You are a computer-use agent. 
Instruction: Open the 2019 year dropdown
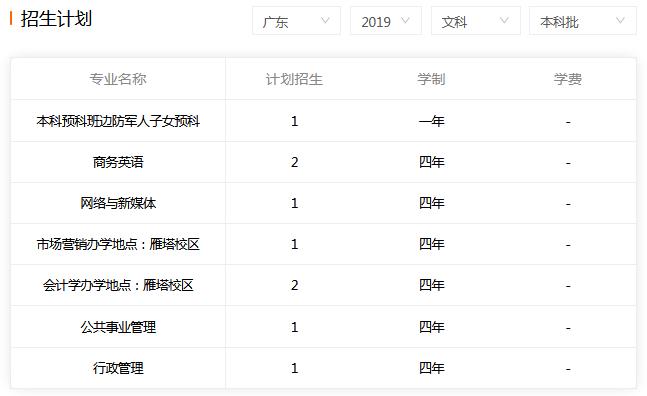(x=386, y=21)
